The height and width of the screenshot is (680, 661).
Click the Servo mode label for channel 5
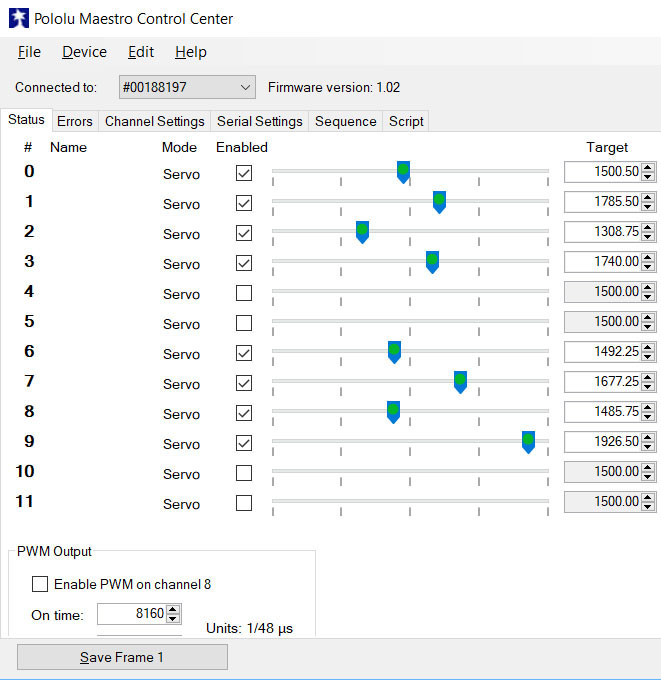click(181, 324)
